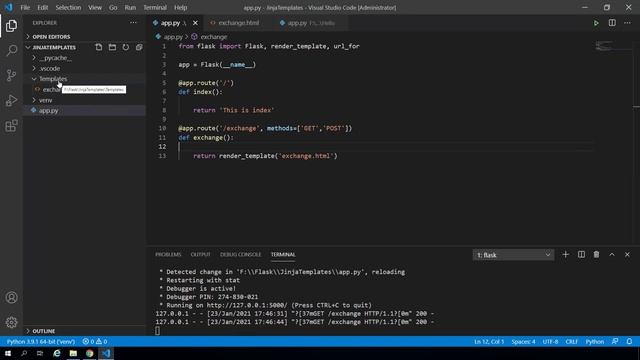Open the Run menu
640x360 pixels.
pyautogui.click(x=130, y=7)
